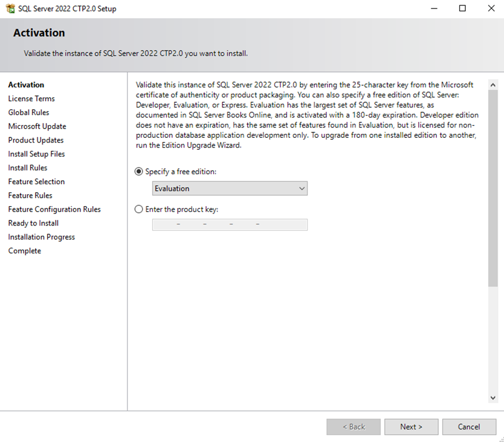Close the Setup window
504x442 pixels.
click(491, 9)
